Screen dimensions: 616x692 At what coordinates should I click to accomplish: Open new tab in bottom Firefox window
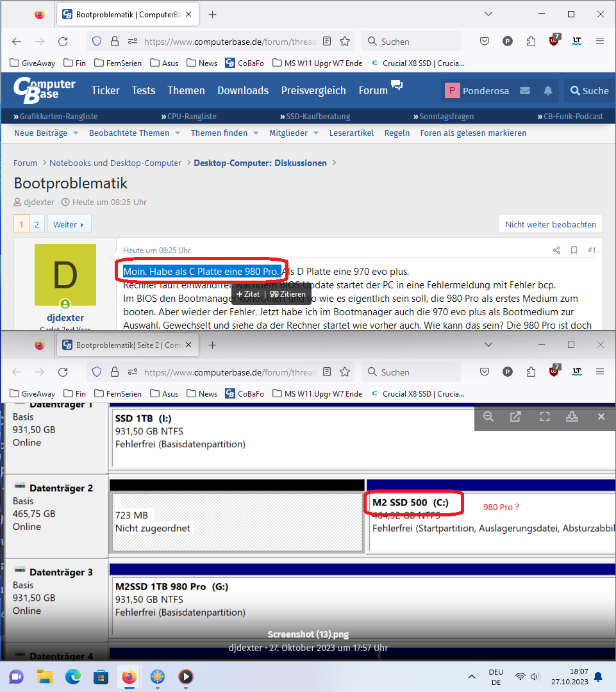(x=212, y=345)
